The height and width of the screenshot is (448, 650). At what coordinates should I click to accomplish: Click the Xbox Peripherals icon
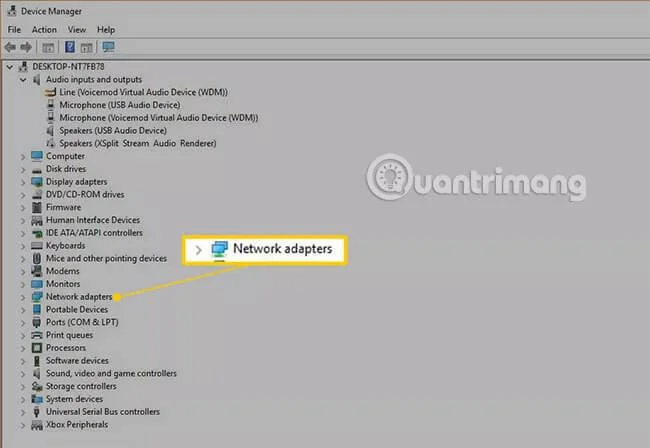tap(37, 425)
